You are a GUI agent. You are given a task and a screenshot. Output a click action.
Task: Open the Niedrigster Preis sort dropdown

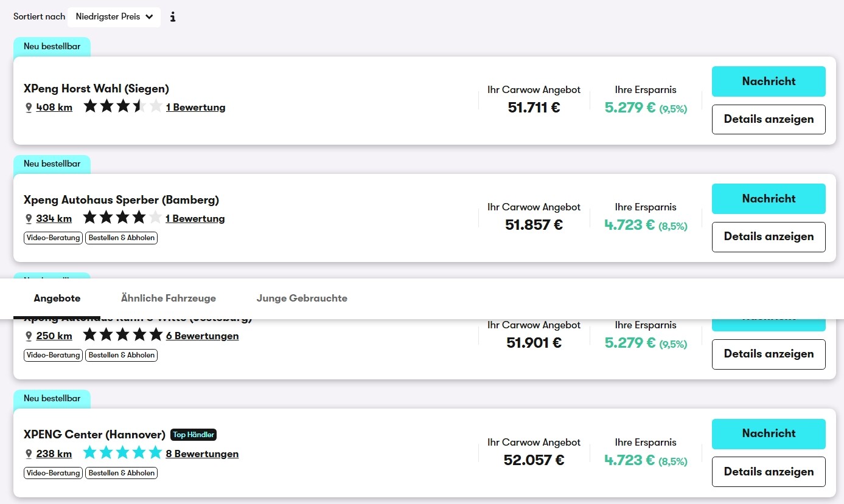tap(114, 17)
